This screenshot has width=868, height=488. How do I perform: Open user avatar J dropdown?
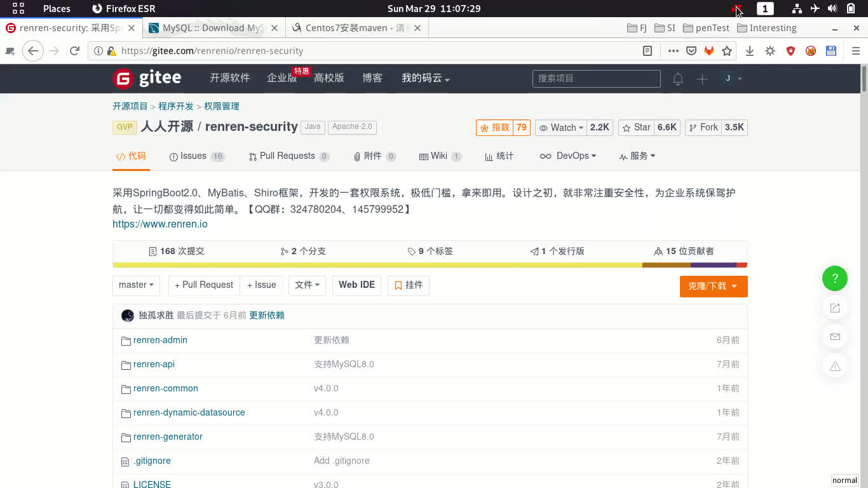point(731,79)
